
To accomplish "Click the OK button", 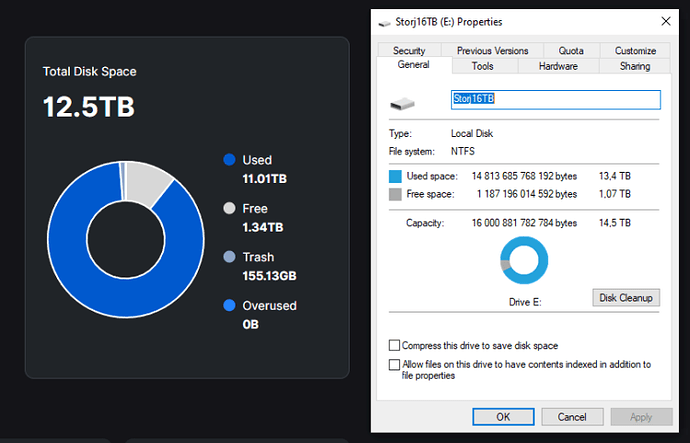I will point(503,416).
